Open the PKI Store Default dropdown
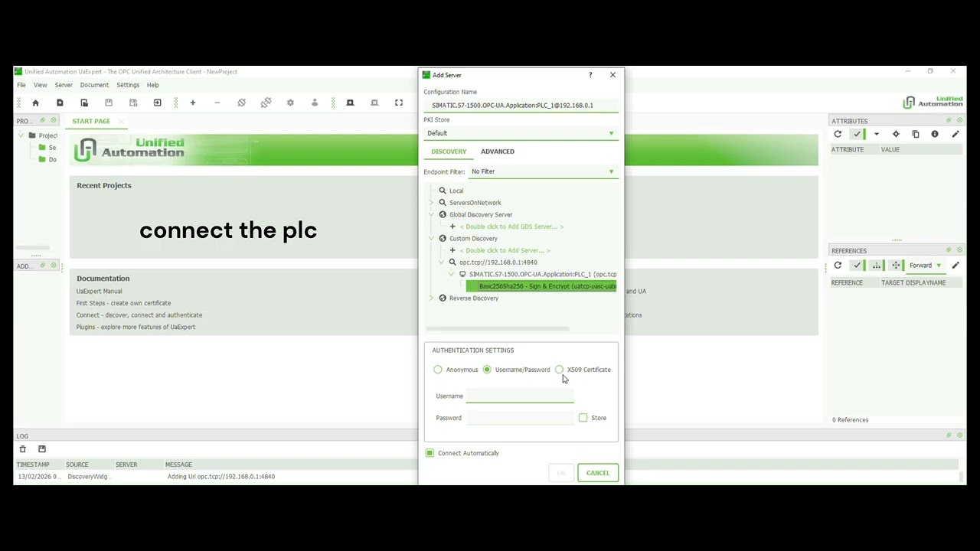 521,133
